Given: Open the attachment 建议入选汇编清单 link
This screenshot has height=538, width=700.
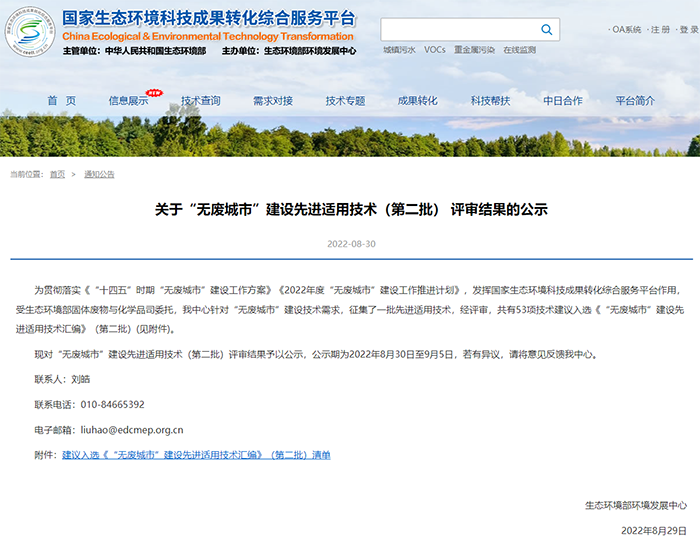Looking at the screenshot, I should pos(196,455).
